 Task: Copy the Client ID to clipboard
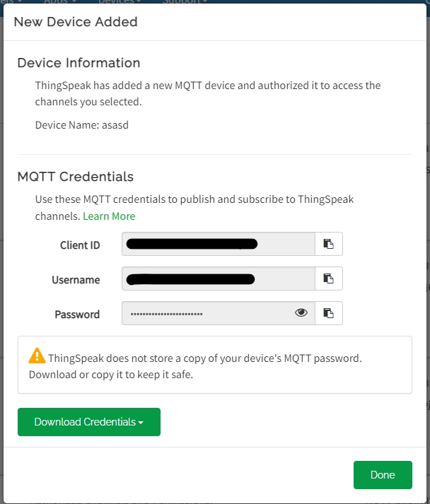point(328,244)
